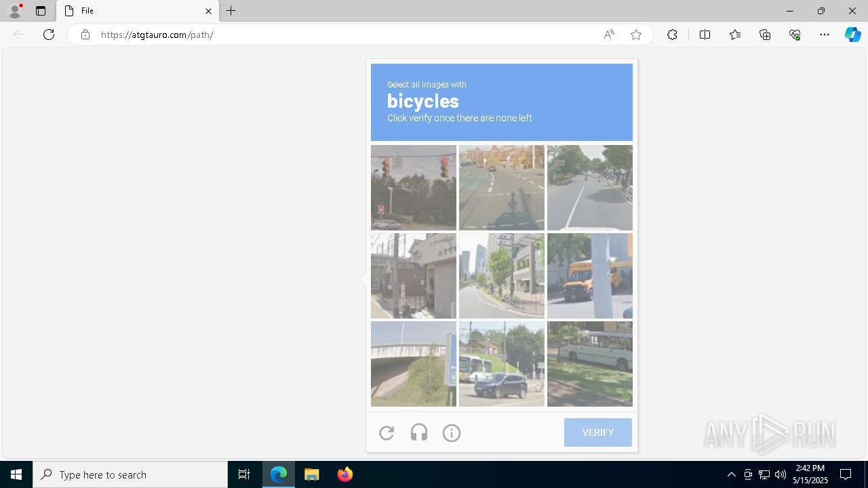The height and width of the screenshot is (488, 868).
Task: Go back to previous page
Action: point(19,35)
